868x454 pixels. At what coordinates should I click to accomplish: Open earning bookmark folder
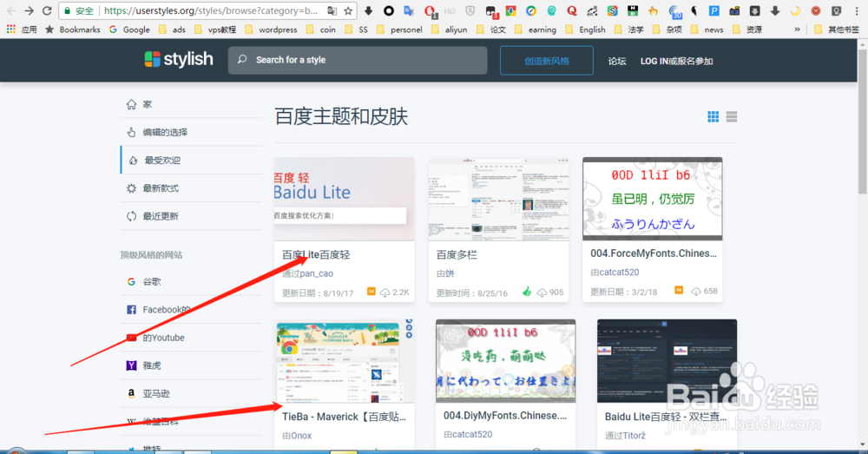536,30
